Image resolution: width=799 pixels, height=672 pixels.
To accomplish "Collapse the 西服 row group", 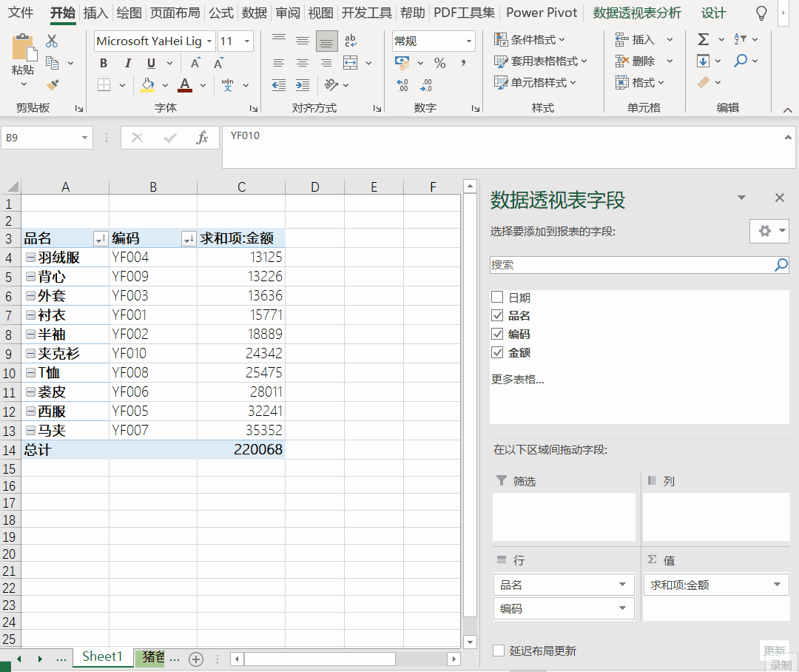I will tap(30, 411).
